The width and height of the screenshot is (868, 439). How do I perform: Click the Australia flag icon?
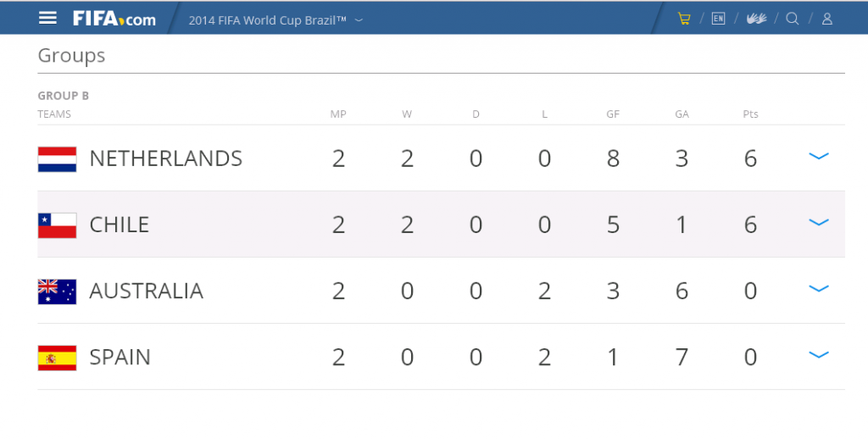pos(57,292)
